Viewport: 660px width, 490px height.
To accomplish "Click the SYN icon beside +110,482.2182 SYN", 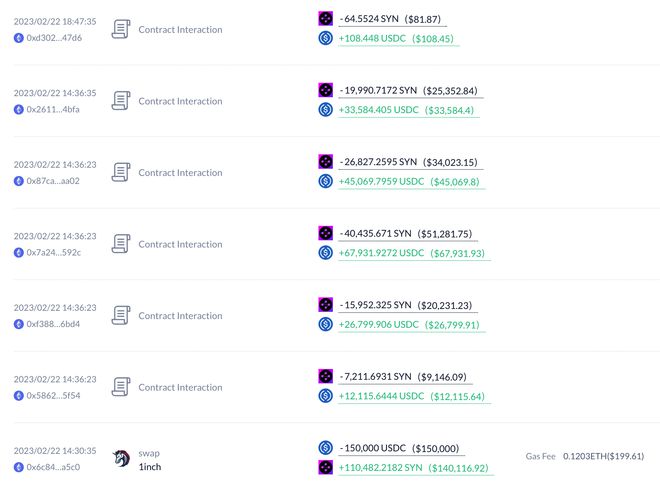I will (x=325, y=467).
